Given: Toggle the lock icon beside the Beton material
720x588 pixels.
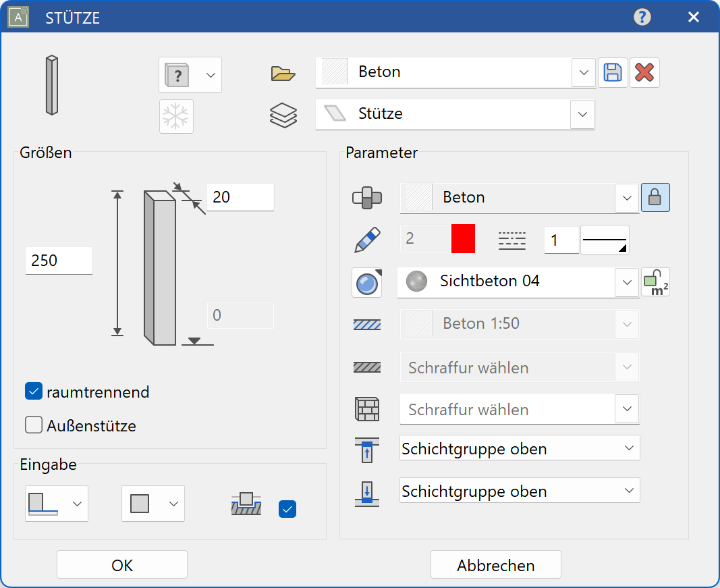Looking at the screenshot, I should (x=655, y=197).
